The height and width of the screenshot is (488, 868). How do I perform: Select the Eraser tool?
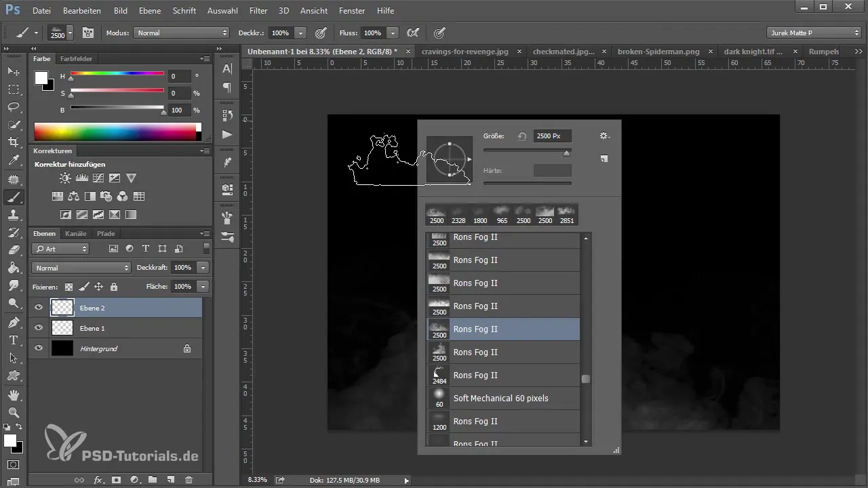click(14, 250)
